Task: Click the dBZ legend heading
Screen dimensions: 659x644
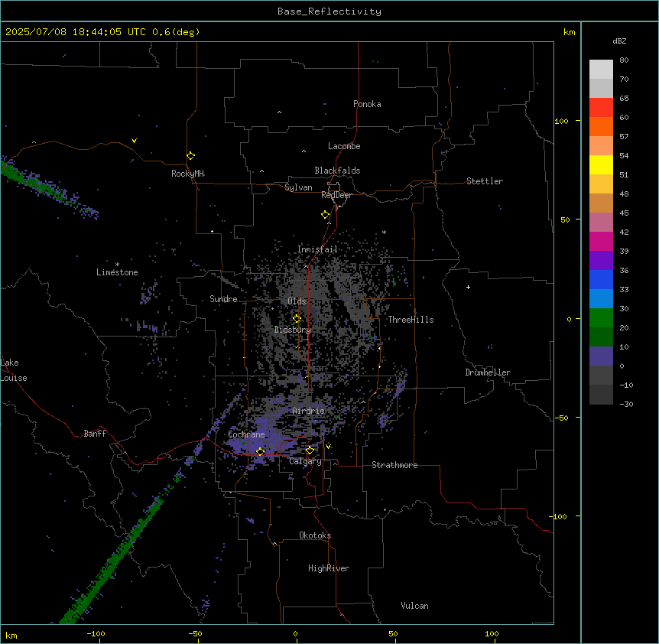Action: click(x=619, y=41)
